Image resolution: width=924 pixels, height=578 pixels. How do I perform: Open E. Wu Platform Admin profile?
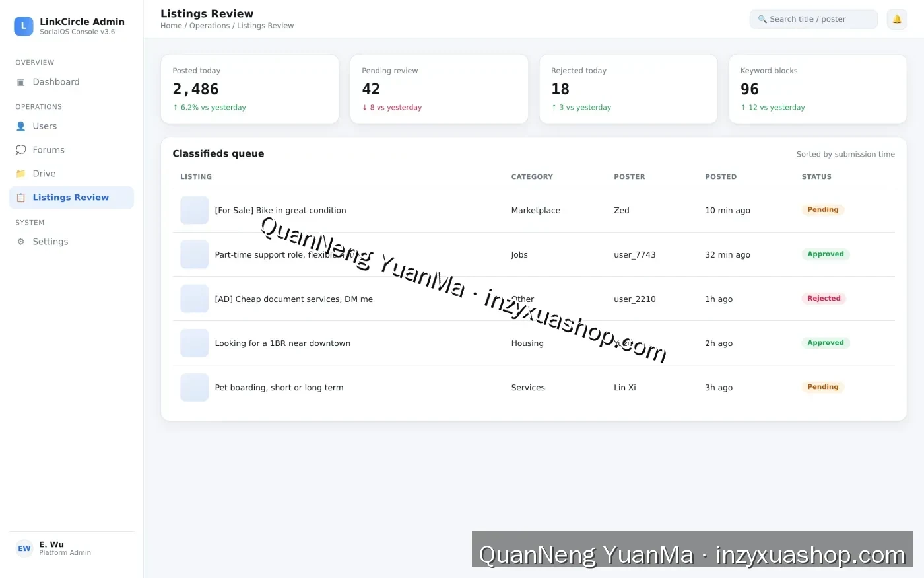pos(71,548)
